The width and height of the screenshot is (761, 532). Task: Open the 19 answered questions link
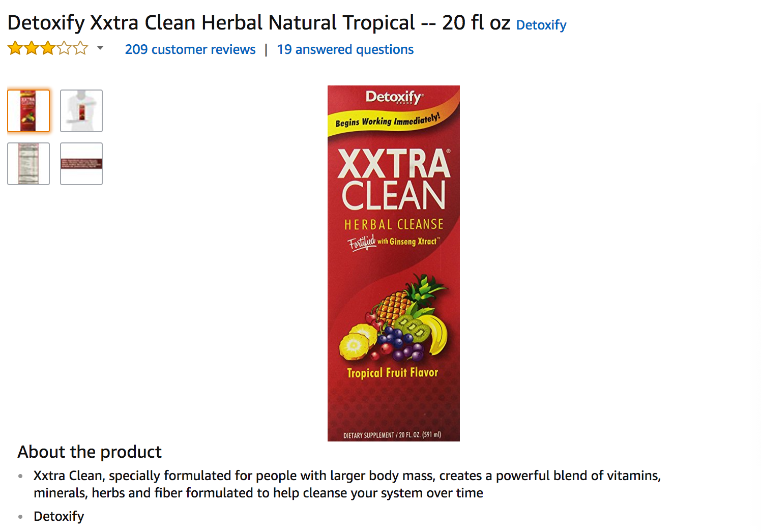[x=345, y=49]
